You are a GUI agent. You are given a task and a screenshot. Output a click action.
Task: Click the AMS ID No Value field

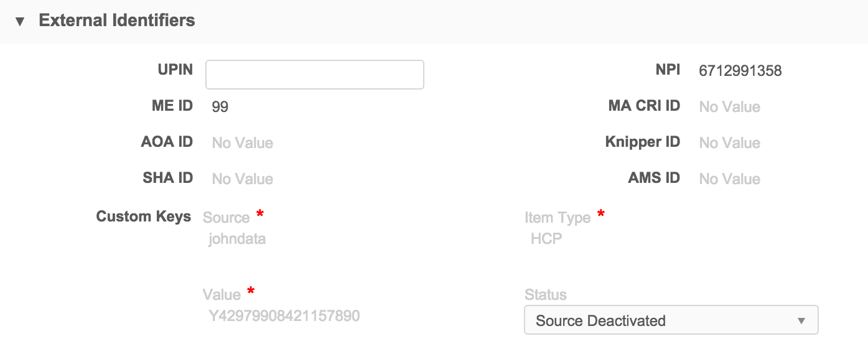point(729,179)
